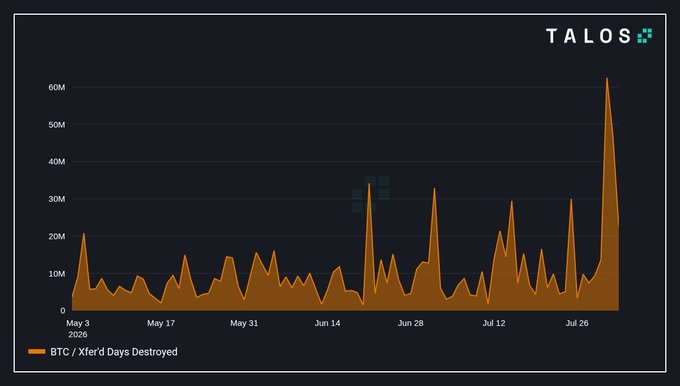Click the May 17 x-axis label

pos(161,323)
